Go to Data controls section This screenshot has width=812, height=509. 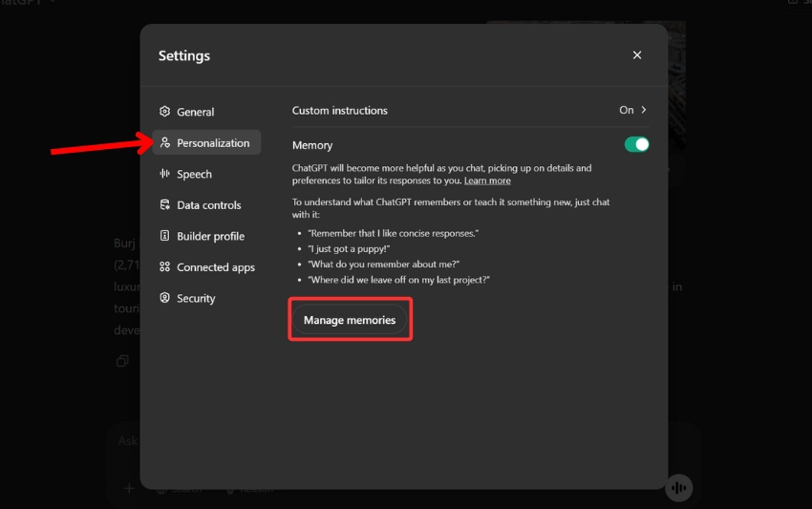click(206, 205)
